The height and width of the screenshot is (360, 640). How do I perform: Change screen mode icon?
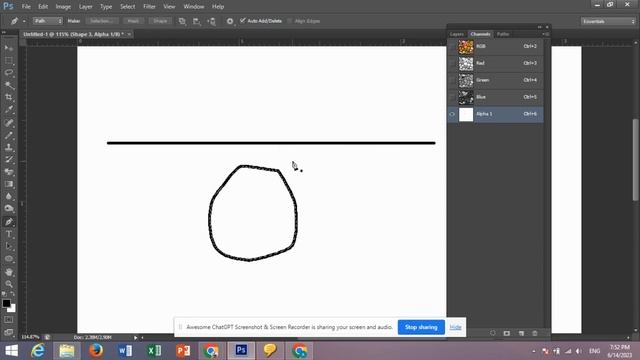(9, 332)
